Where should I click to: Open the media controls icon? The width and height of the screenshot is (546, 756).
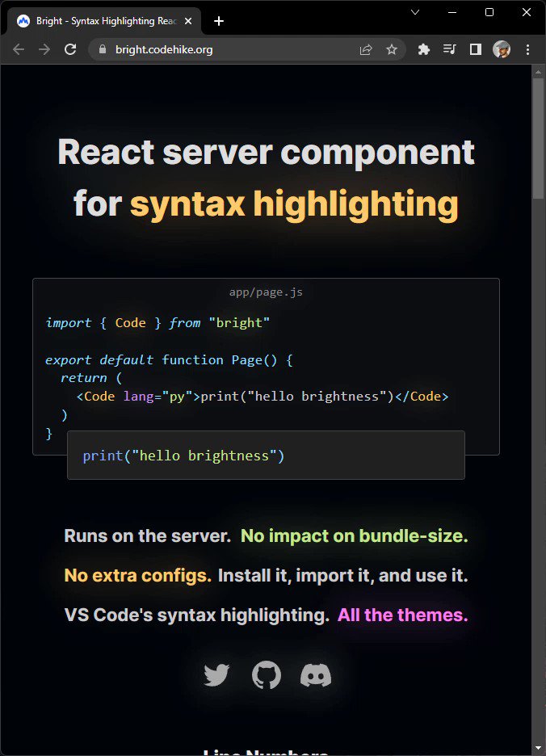pyautogui.click(x=450, y=49)
